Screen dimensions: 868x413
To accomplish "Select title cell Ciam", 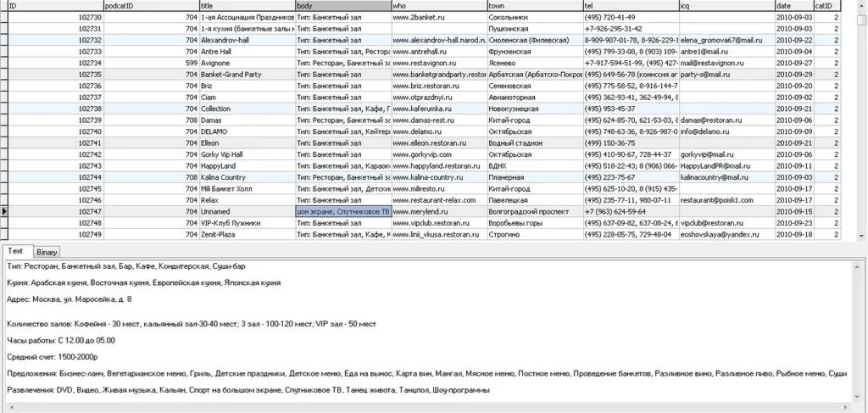I will 247,98.
